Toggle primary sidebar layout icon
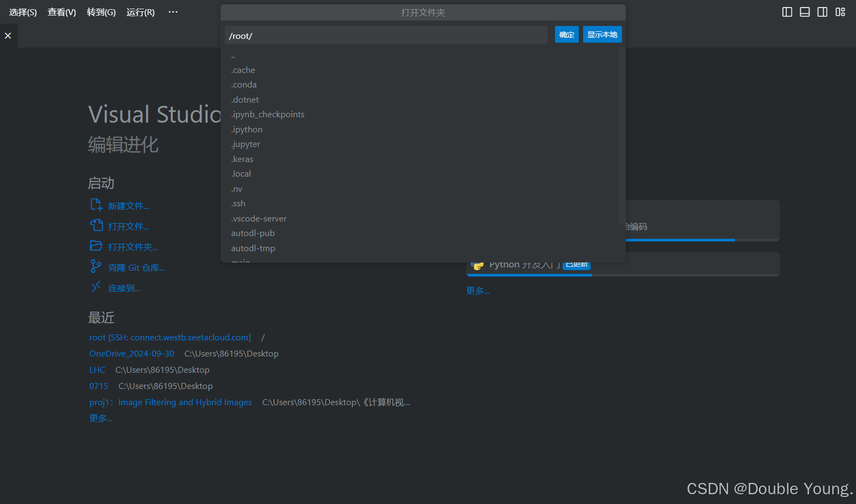The width and height of the screenshot is (856, 504). click(x=787, y=12)
